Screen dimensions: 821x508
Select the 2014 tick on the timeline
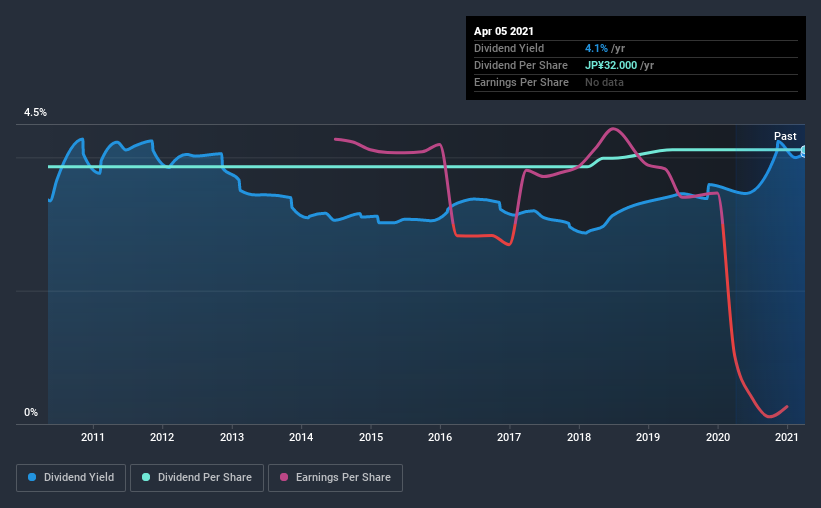[x=301, y=437]
